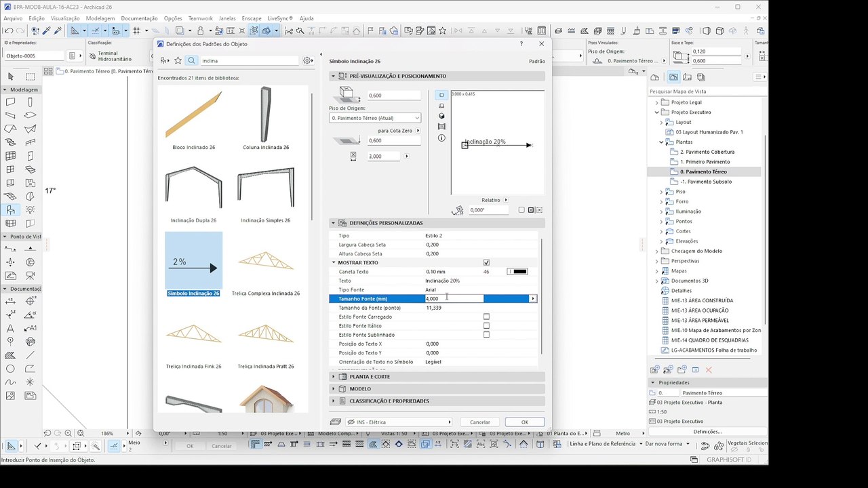The width and height of the screenshot is (868, 488).
Task: Pick up parameters with eyedropper tool
Action: pos(46,30)
